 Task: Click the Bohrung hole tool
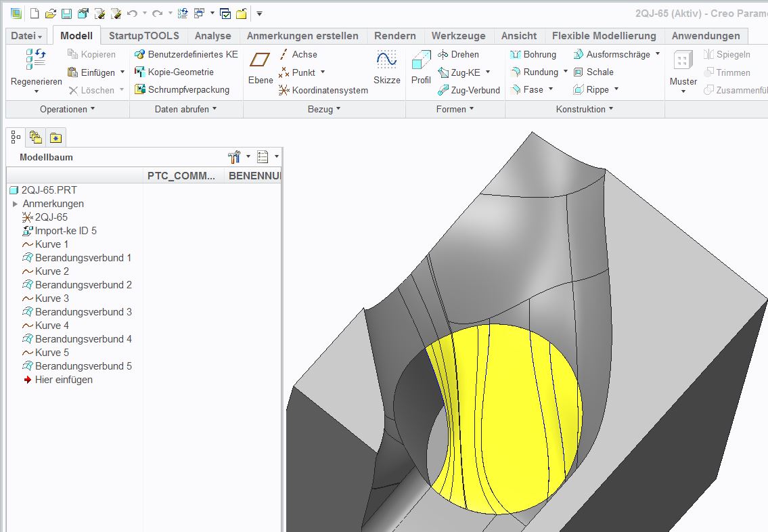(533, 54)
